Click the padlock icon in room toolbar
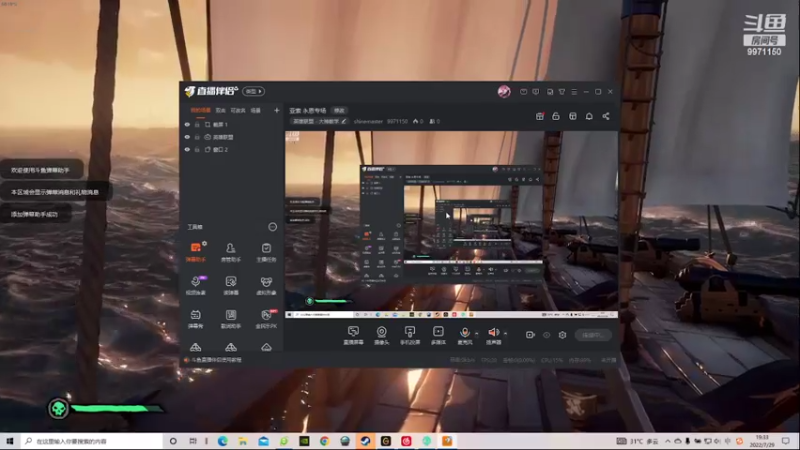This screenshot has width=800, height=450. tap(556, 116)
